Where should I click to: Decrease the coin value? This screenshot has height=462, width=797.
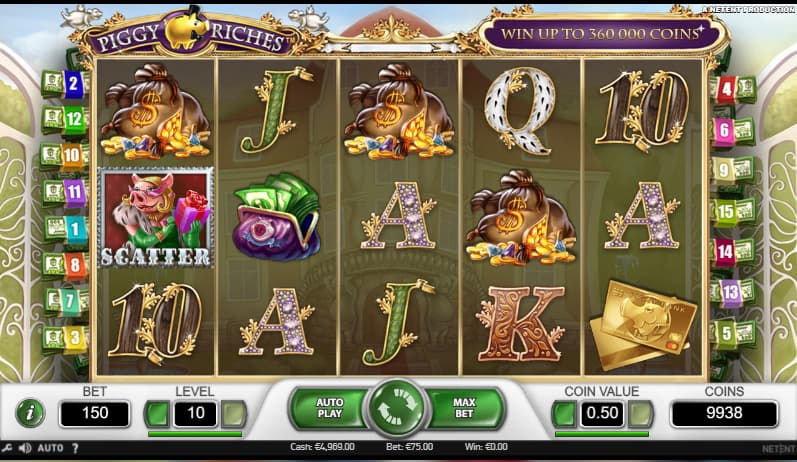coord(564,414)
